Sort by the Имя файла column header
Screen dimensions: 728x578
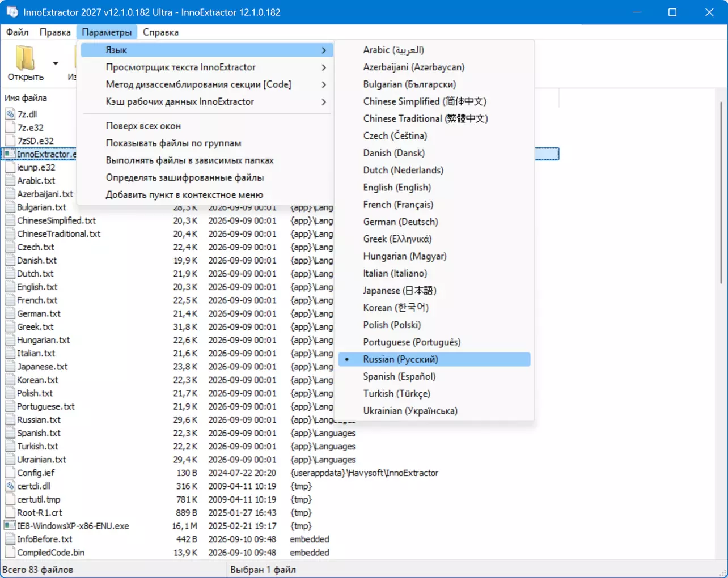26,98
